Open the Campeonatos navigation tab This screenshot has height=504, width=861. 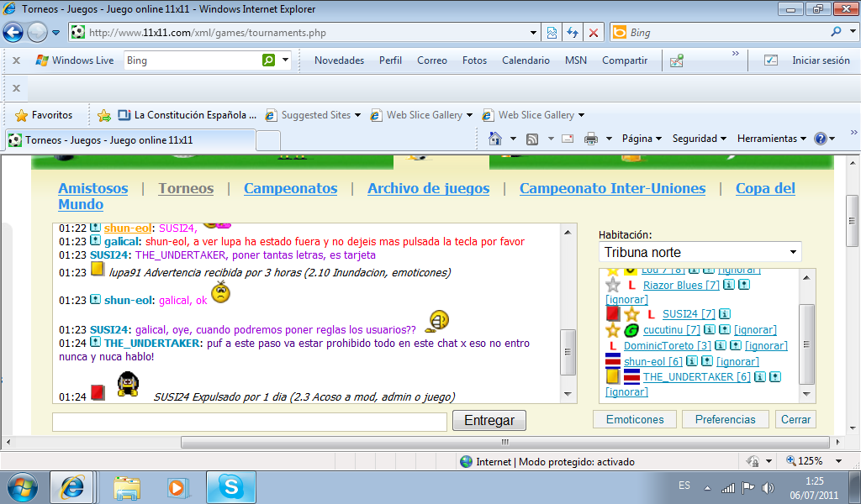[x=290, y=188]
